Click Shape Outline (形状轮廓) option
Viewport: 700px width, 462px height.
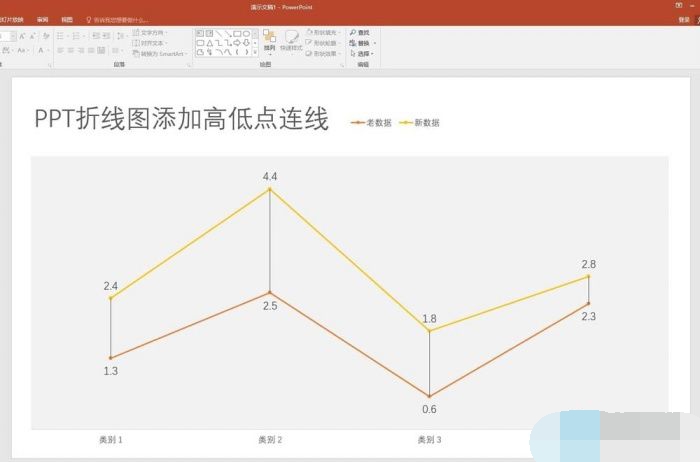324,43
